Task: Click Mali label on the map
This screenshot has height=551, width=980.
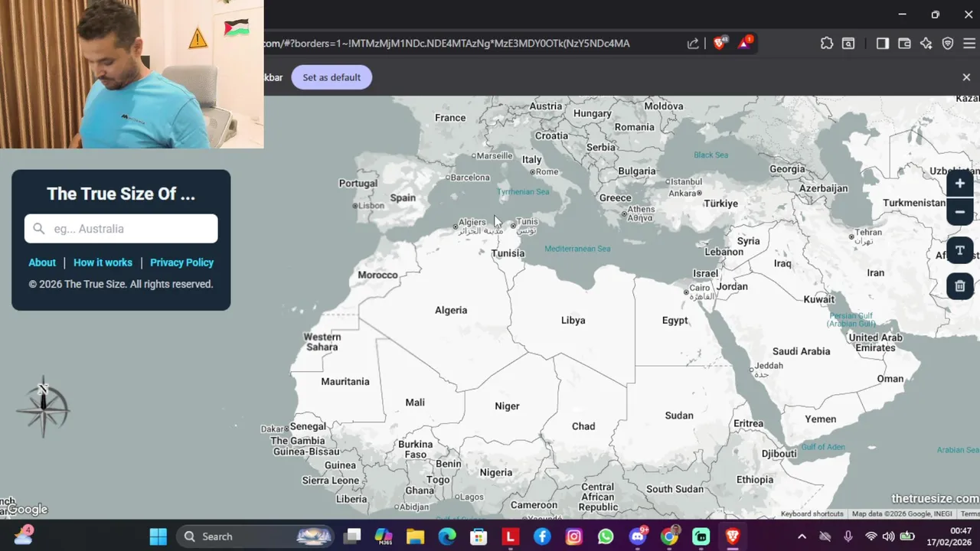Action: click(415, 403)
